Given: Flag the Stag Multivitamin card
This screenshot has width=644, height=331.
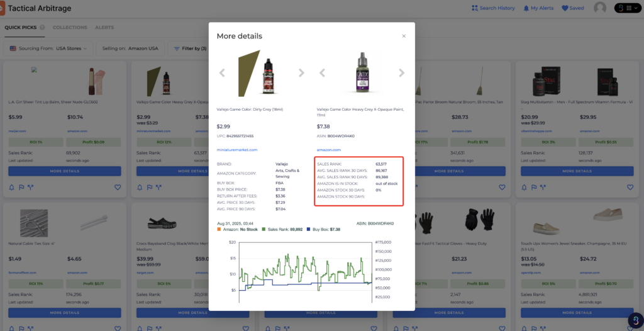Looking at the screenshot, I should click(534, 188).
